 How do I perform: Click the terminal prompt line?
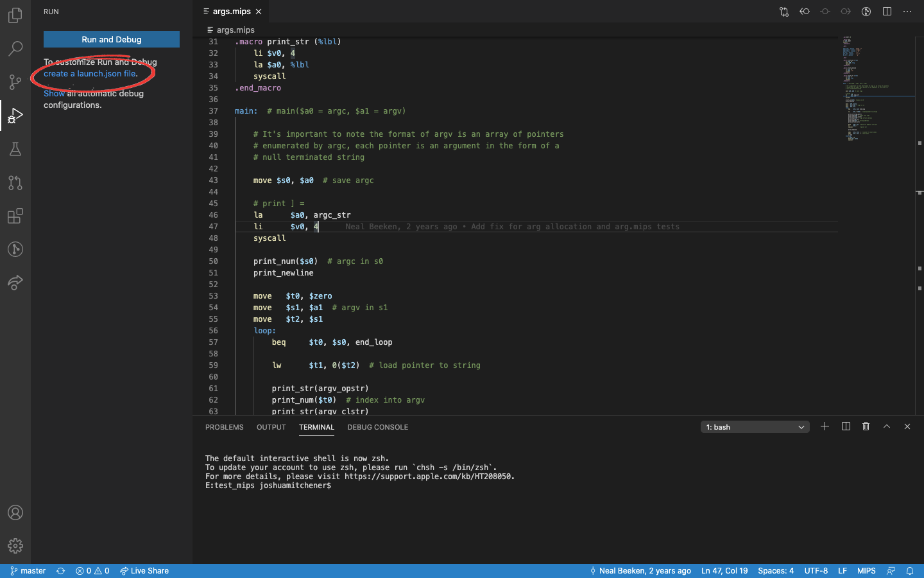268,486
